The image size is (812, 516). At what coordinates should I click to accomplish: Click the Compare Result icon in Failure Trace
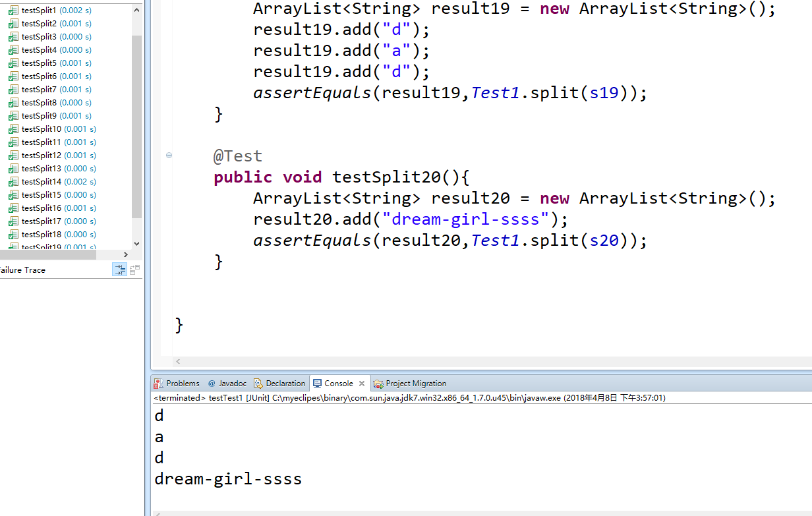point(134,270)
